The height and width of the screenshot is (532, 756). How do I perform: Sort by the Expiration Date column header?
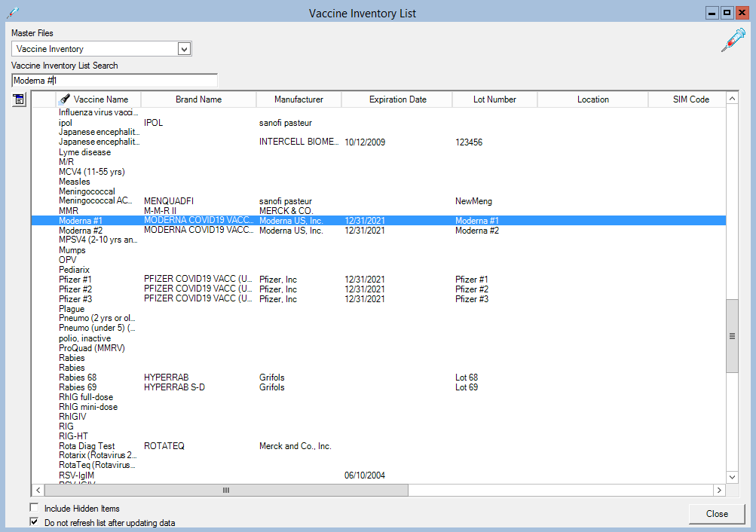click(x=397, y=99)
